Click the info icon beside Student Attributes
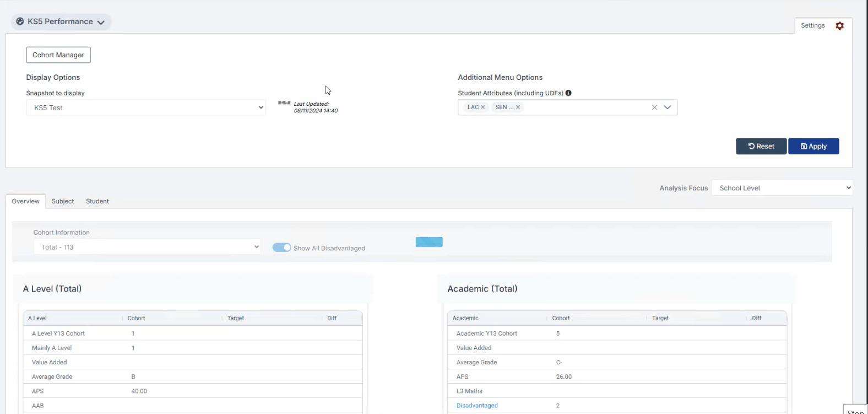Image resolution: width=868 pixels, height=414 pixels. 568,93
